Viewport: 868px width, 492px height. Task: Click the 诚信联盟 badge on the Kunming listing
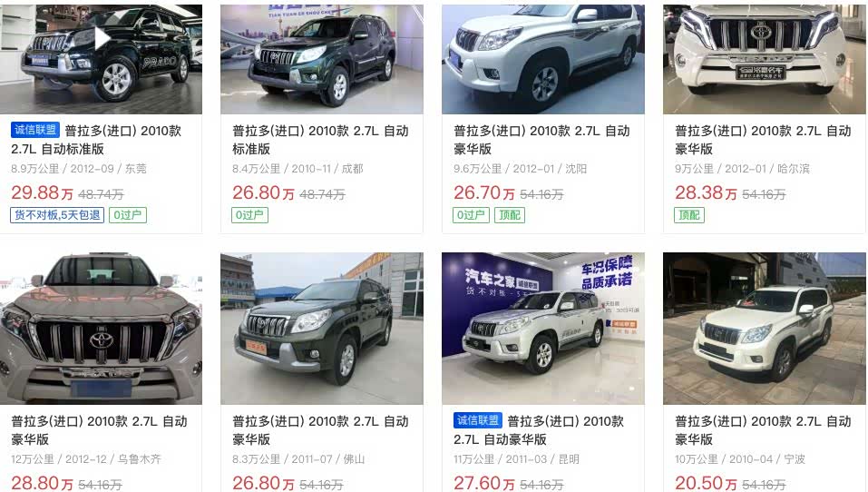pyautogui.click(x=478, y=420)
